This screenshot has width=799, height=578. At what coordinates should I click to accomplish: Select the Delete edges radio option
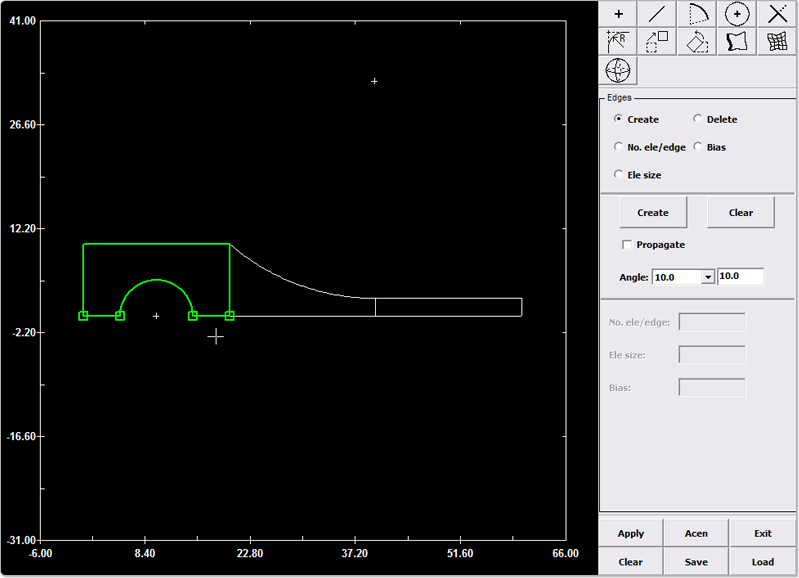point(698,120)
